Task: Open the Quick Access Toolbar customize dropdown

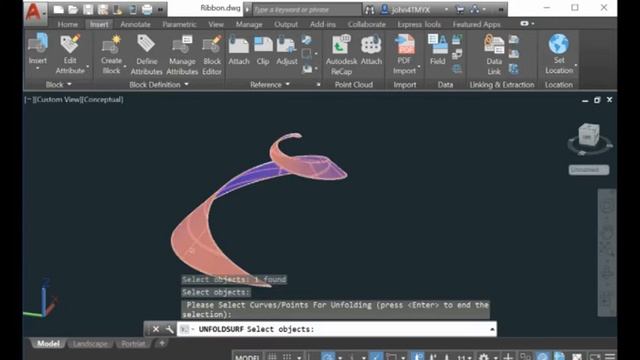Action: (x=161, y=9)
